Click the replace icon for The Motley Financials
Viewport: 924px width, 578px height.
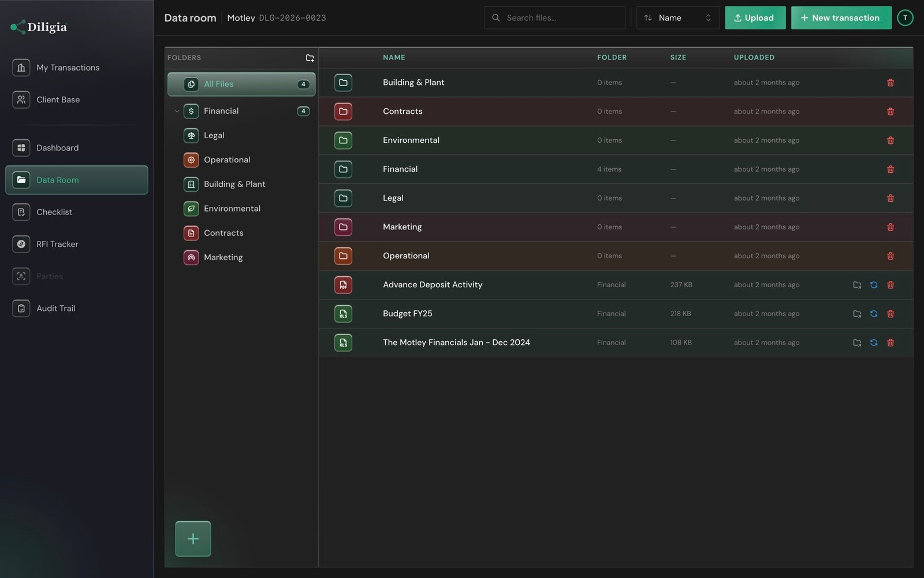[873, 343]
